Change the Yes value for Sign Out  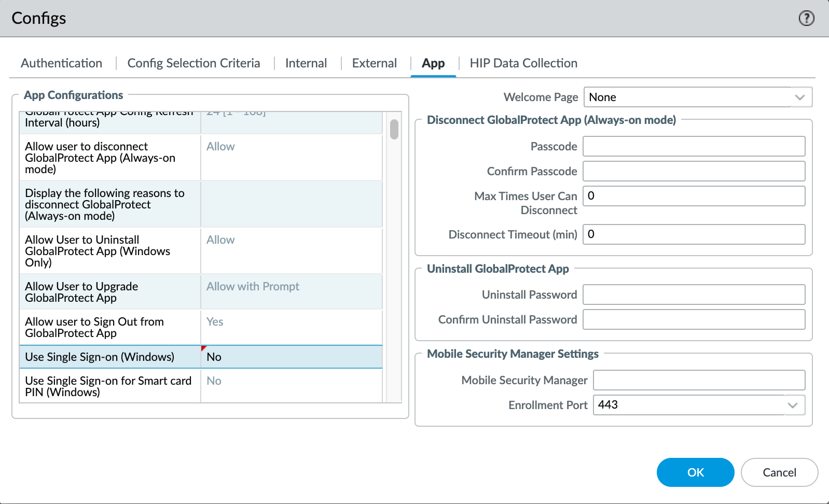[292, 327]
